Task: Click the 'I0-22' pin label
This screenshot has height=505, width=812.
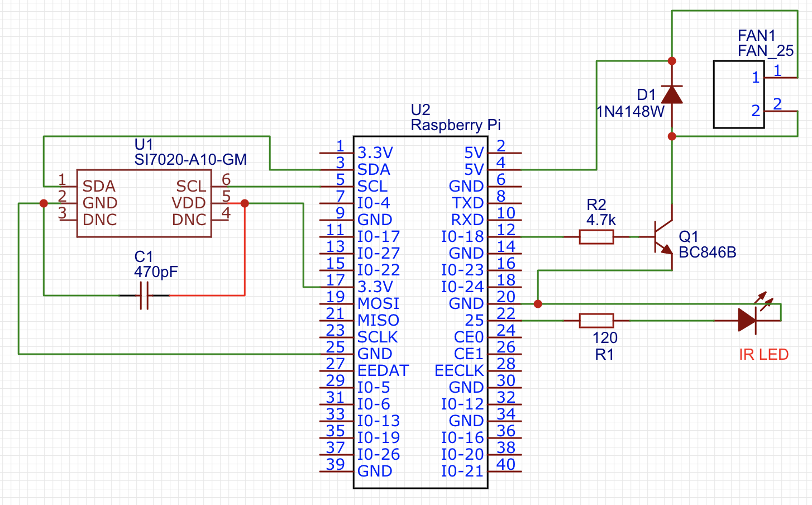Action: coord(379,270)
